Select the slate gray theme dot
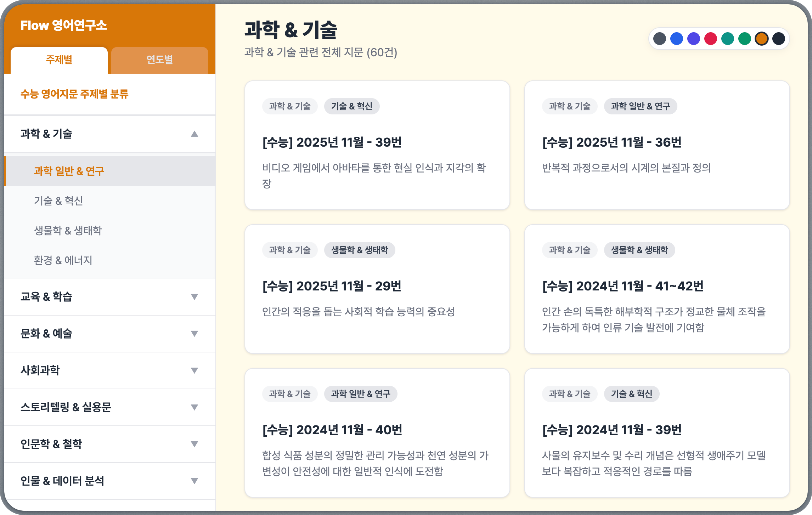 pyautogui.click(x=659, y=39)
